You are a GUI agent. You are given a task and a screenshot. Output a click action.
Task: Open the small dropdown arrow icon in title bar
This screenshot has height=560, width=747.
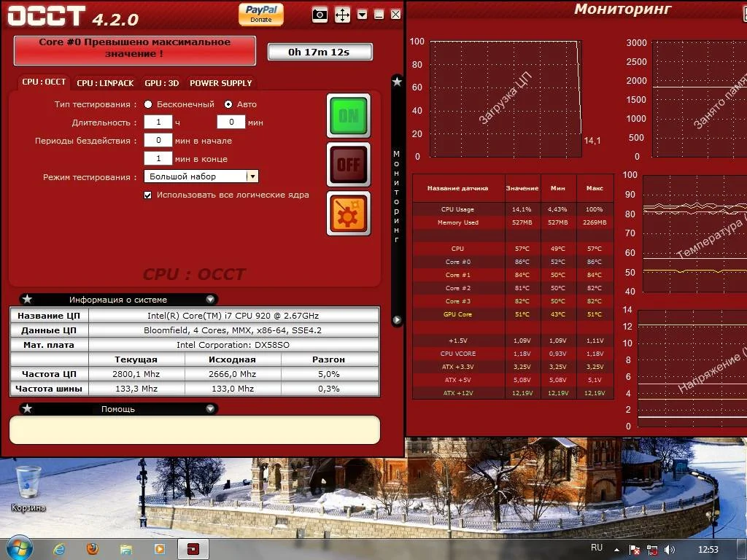point(362,15)
